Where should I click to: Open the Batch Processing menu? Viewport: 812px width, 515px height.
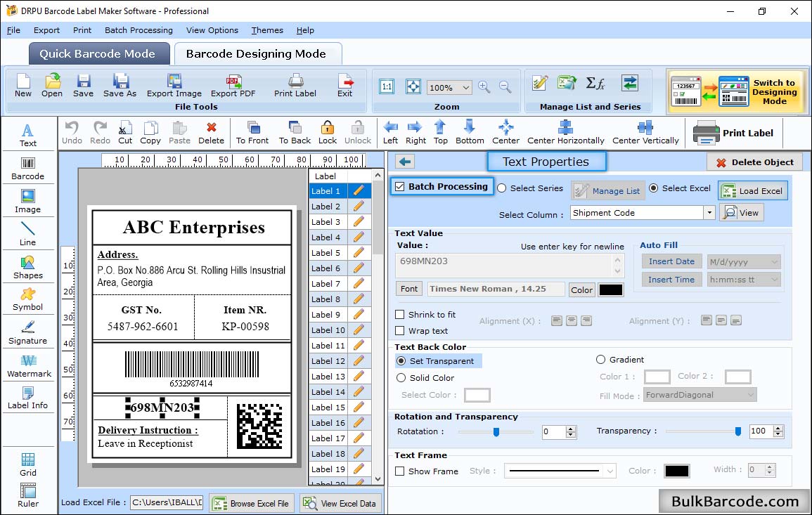tap(138, 30)
